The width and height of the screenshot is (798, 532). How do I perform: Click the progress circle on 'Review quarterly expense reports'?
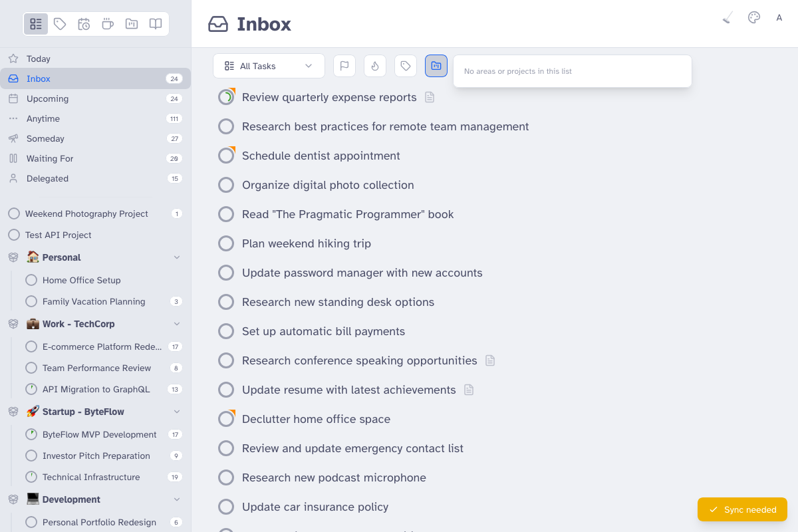(226, 96)
